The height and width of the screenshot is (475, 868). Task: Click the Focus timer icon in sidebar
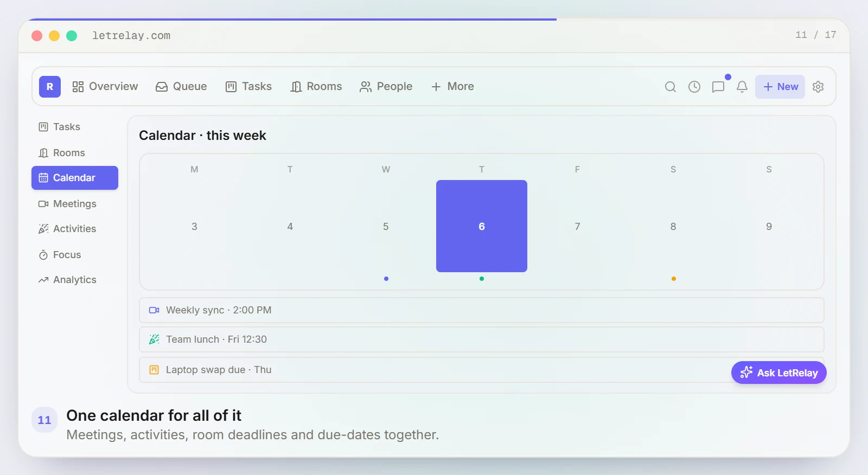pyautogui.click(x=43, y=255)
